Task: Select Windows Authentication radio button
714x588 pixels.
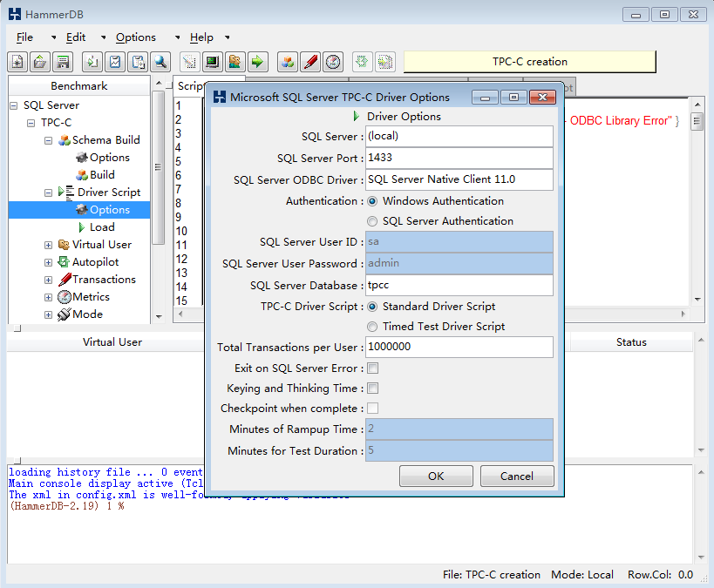Action: [x=372, y=201]
